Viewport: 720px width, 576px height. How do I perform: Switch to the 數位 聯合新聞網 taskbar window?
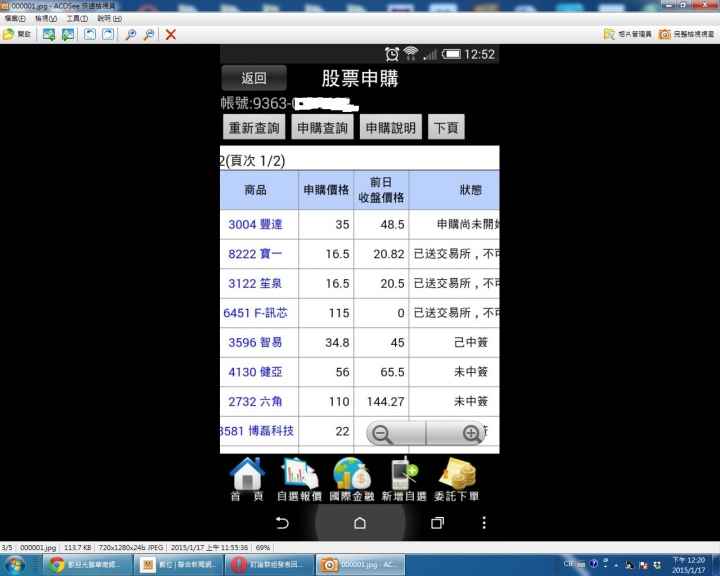[x=179, y=565]
